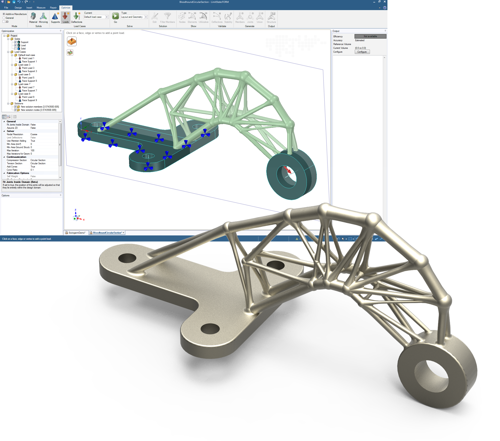The width and height of the screenshot is (500, 441).
Task: Collapse the General properties section
Action: [4, 122]
